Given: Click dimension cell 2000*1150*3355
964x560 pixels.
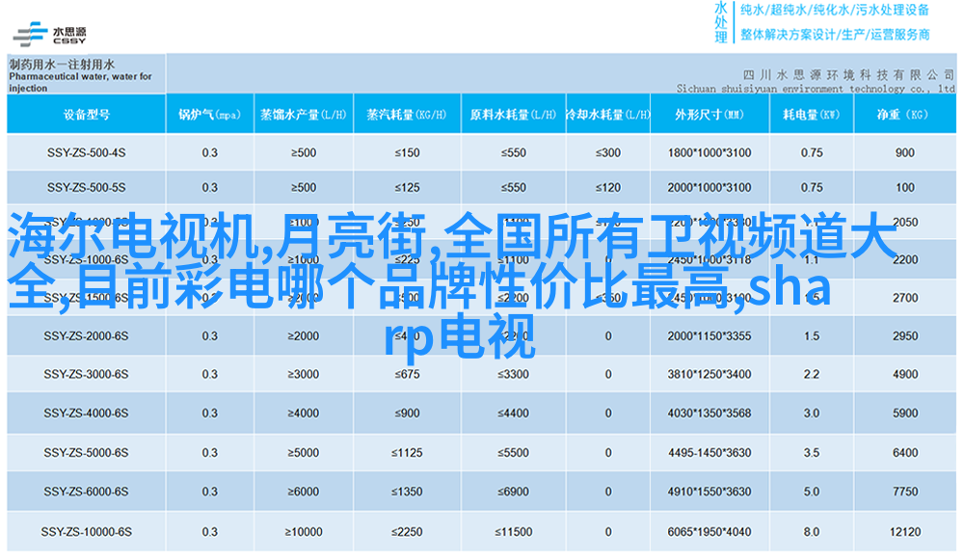Looking at the screenshot, I should [710, 336].
